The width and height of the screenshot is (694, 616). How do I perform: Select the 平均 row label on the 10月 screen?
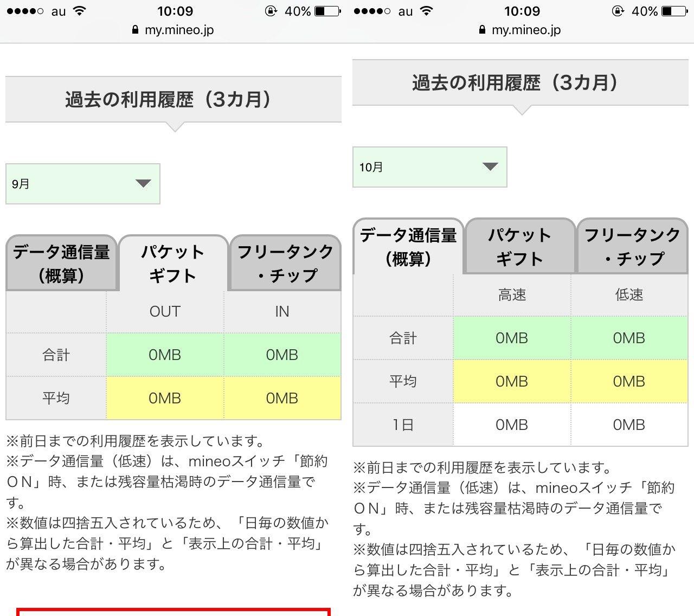point(403,382)
